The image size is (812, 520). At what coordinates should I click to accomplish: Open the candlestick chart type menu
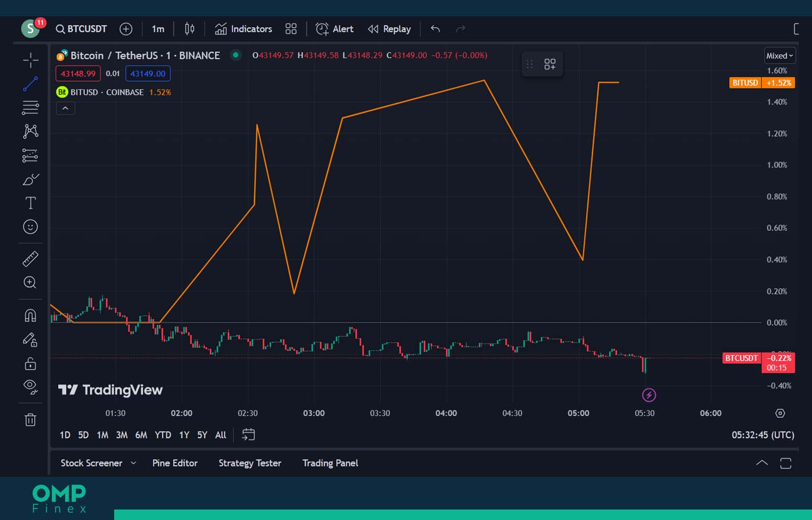tap(190, 29)
